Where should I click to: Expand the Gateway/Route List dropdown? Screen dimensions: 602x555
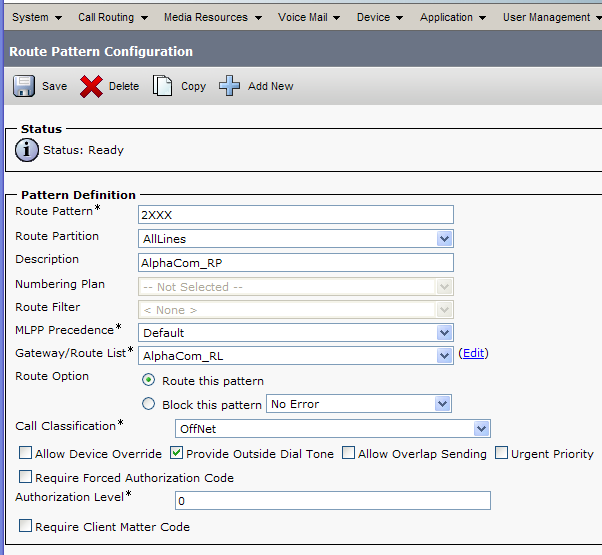(444, 355)
